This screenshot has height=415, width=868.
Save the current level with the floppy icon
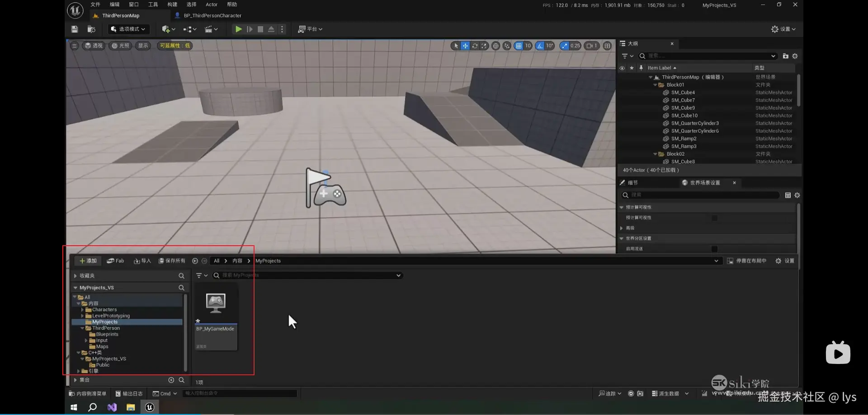(x=75, y=29)
